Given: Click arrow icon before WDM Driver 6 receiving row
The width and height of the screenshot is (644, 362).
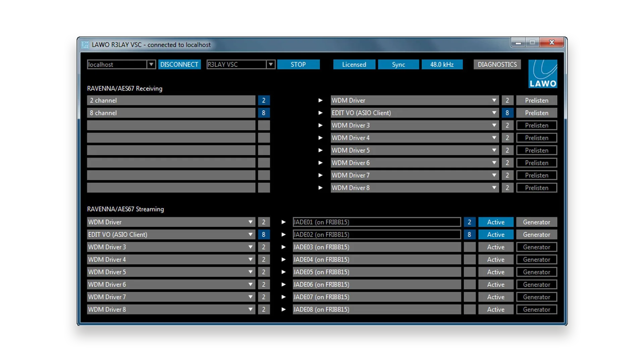Looking at the screenshot, I should point(320,163).
